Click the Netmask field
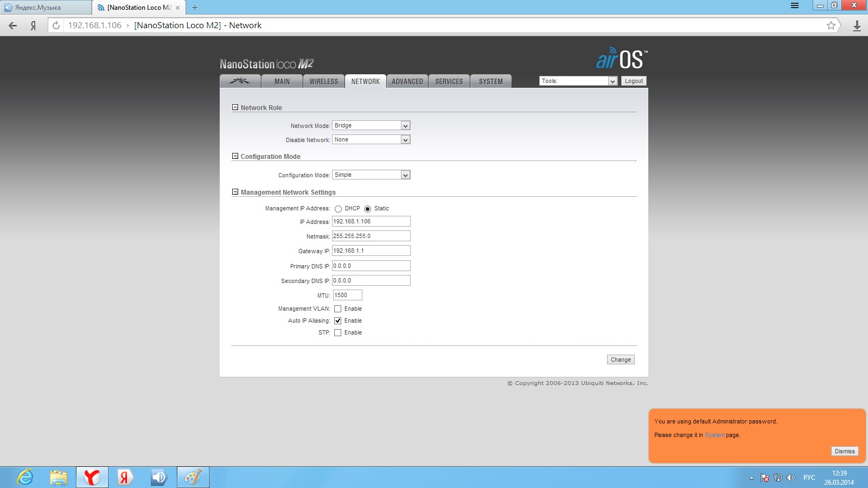 click(371, 236)
